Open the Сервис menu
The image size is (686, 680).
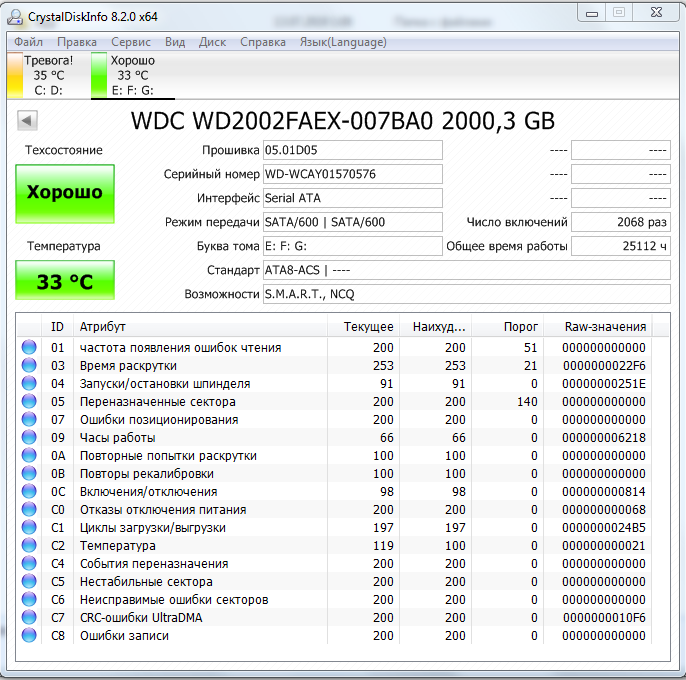(131, 42)
